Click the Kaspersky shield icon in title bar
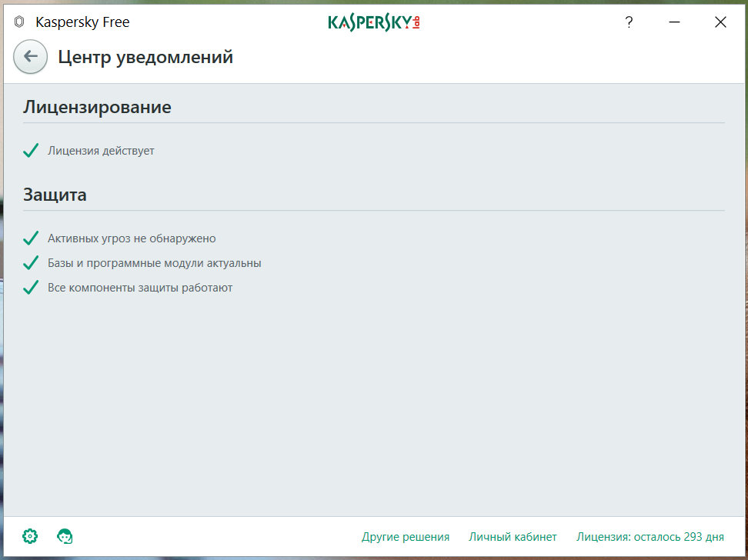 pos(19,22)
